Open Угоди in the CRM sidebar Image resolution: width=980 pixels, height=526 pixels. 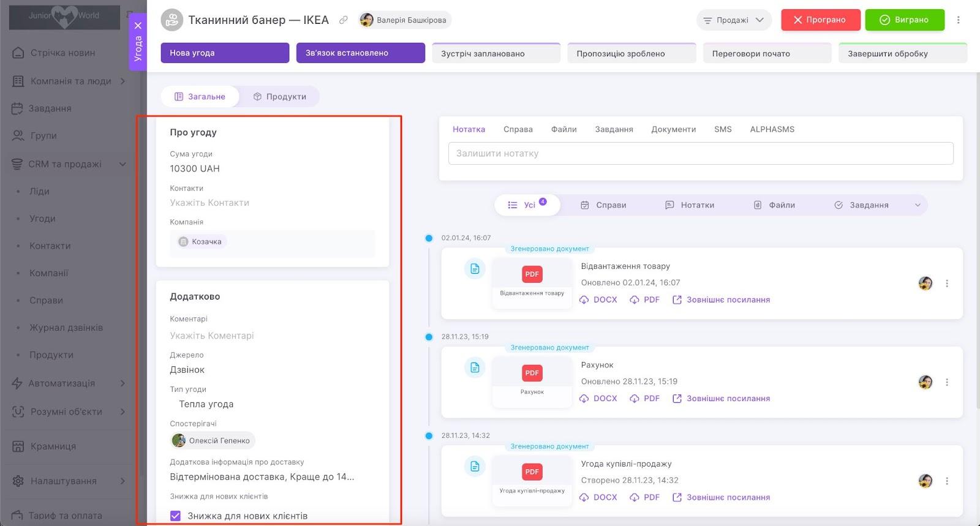point(42,219)
